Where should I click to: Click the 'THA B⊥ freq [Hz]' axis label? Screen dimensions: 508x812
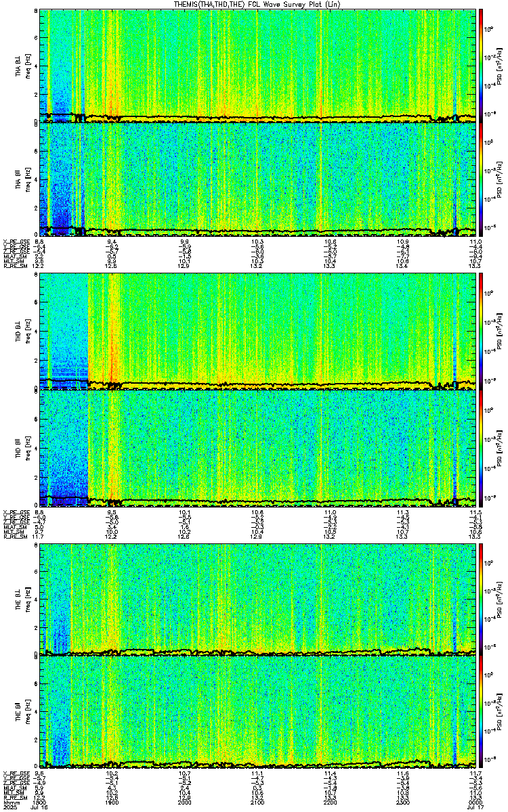(x=22, y=66)
